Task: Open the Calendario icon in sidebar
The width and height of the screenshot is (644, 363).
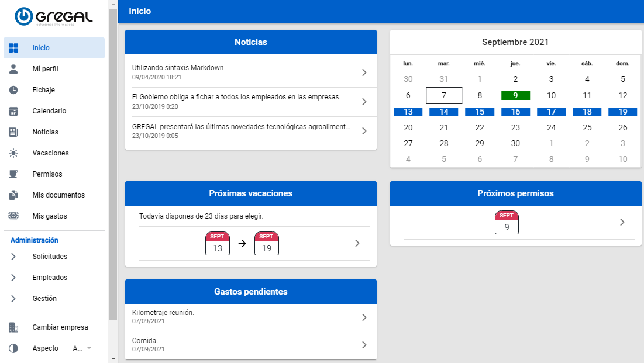Action: pyautogui.click(x=14, y=111)
